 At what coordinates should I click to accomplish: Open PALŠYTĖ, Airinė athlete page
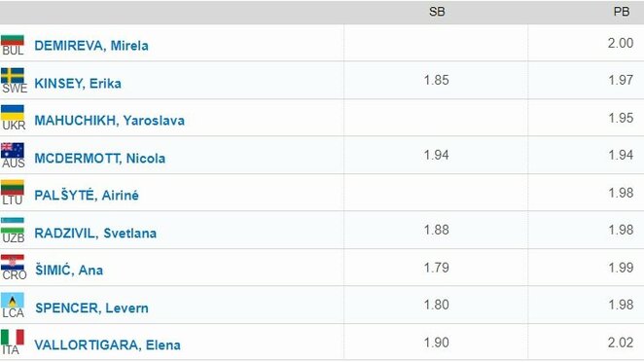pyautogui.click(x=87, y=195)
